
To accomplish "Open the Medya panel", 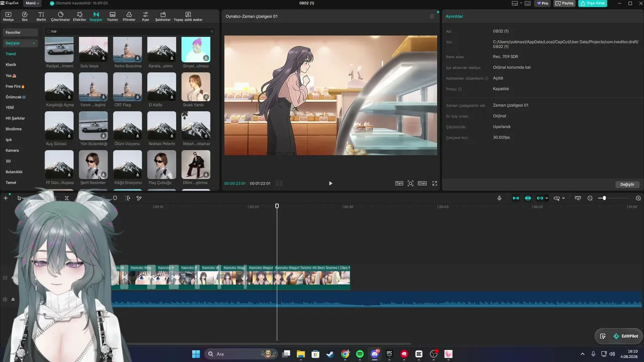I will 8,17.
